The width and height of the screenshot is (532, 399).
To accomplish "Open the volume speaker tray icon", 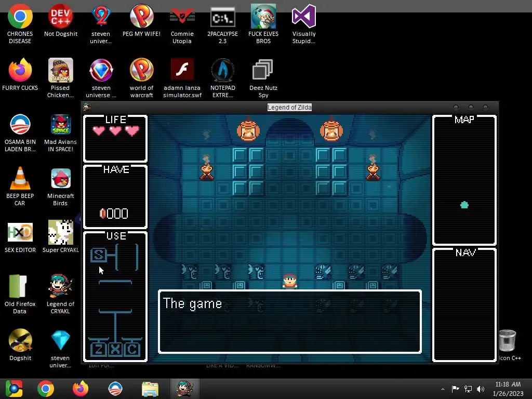I will coord(481,389).
